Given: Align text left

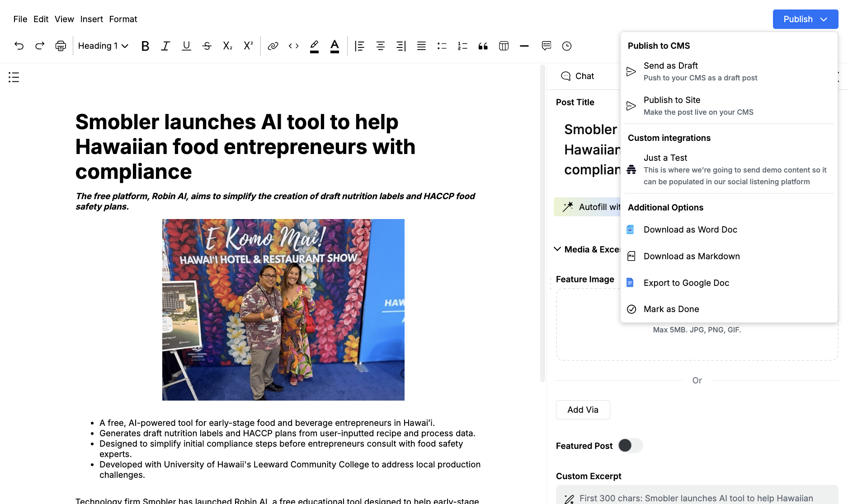Looking at the screenshot, I should 360,46.
